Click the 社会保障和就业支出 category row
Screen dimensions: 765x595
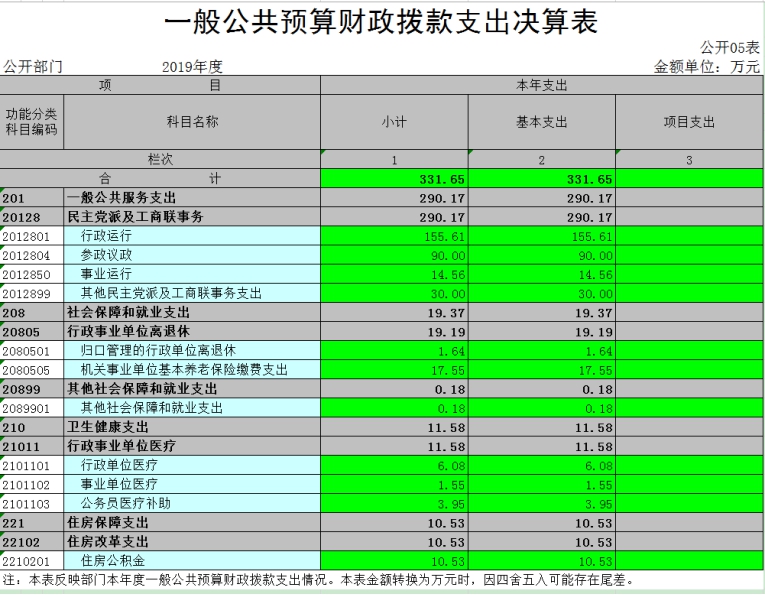[192, 312]
